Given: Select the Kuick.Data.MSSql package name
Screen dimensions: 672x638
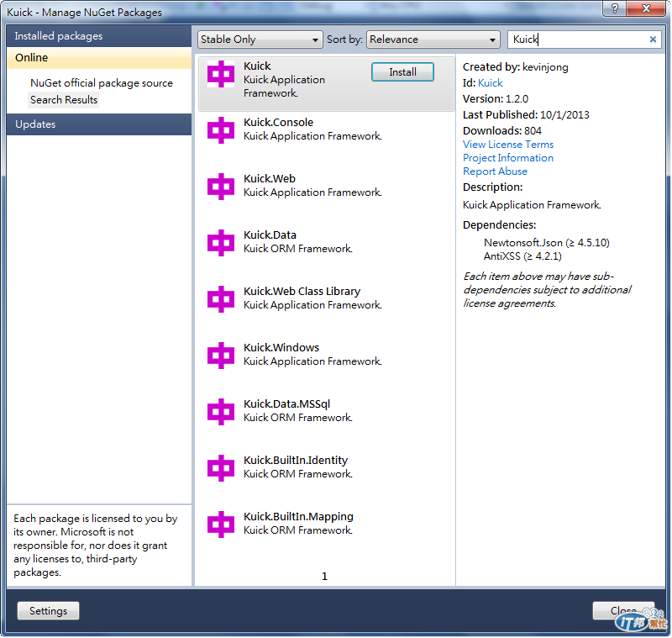Looking at the screenshot, I should click(x=287, y=404).
